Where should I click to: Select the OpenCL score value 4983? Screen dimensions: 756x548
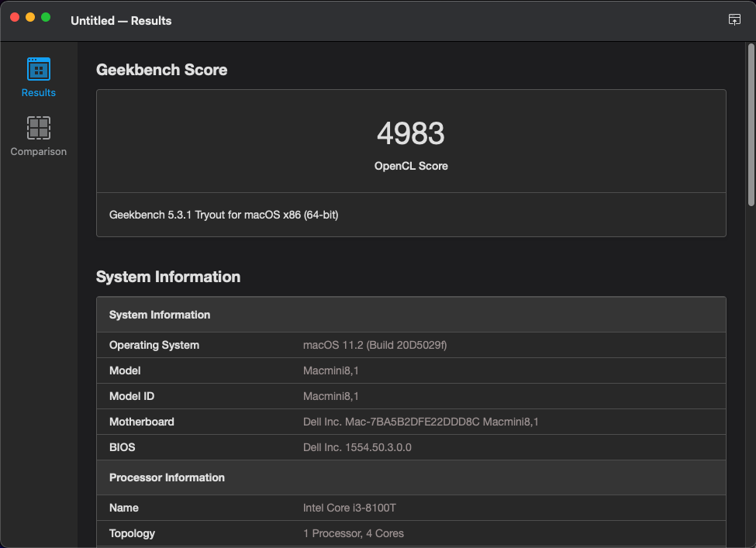pos(411,133)
